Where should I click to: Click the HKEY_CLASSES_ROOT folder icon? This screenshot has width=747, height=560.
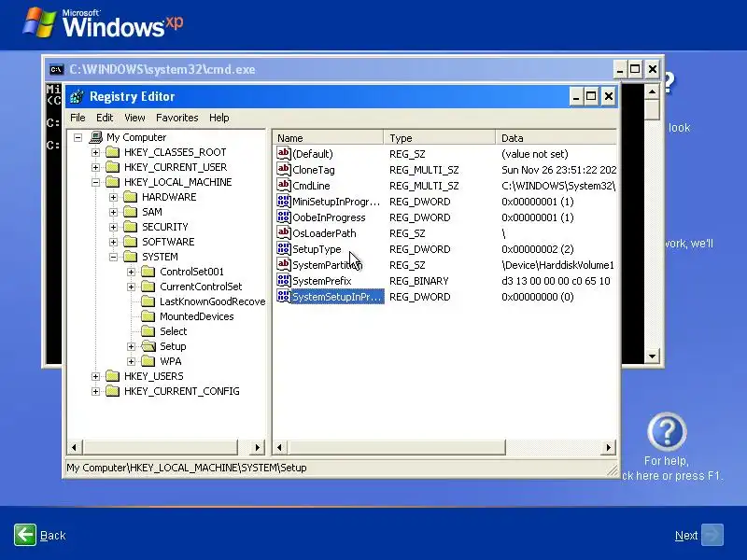click(112, 152)
